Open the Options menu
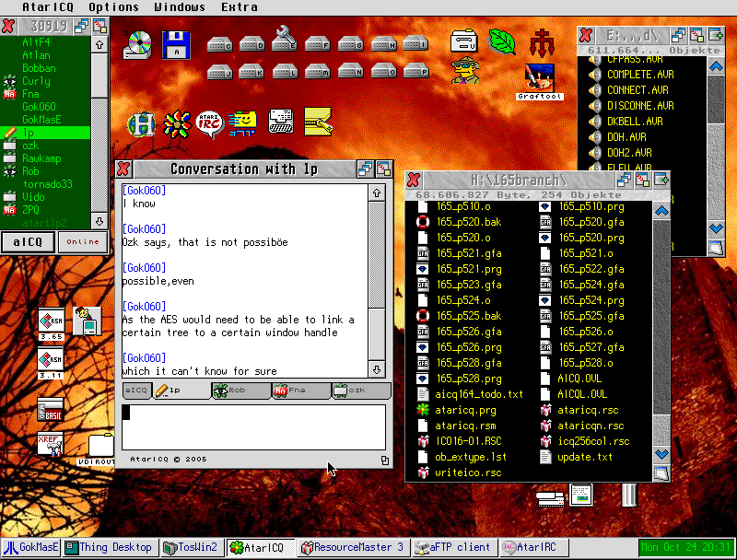The width and height of the screenshot is (737, 560). click(113, 7)
